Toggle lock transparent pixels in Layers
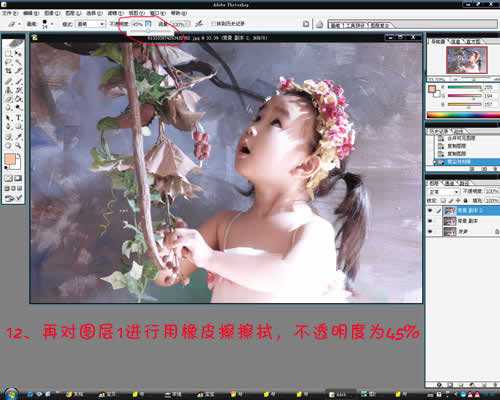The width and height of the screenshot is (500, 400). click(x=443, y=200)
